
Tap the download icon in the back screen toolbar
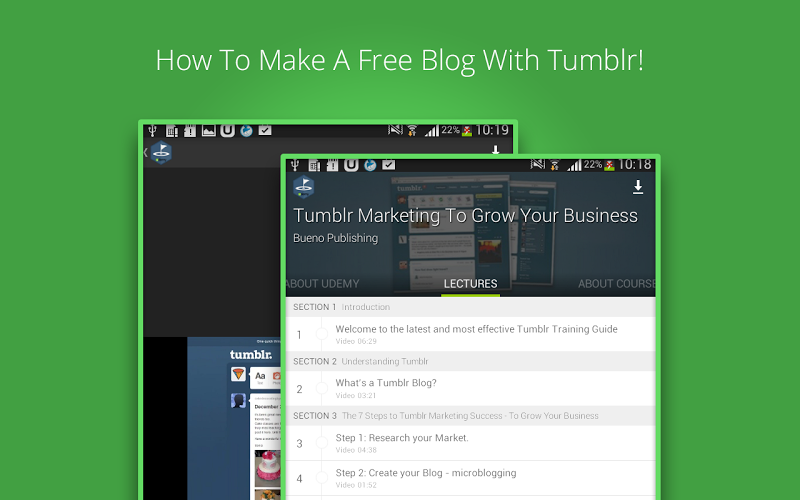[x=495, y=150]
